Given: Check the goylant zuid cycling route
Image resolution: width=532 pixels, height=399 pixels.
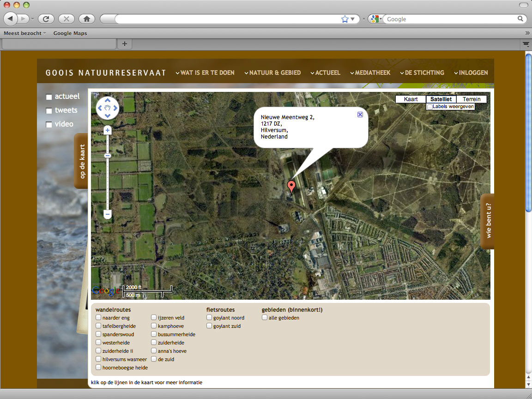Looking at the screenshot, I should (x=209, y=326).
